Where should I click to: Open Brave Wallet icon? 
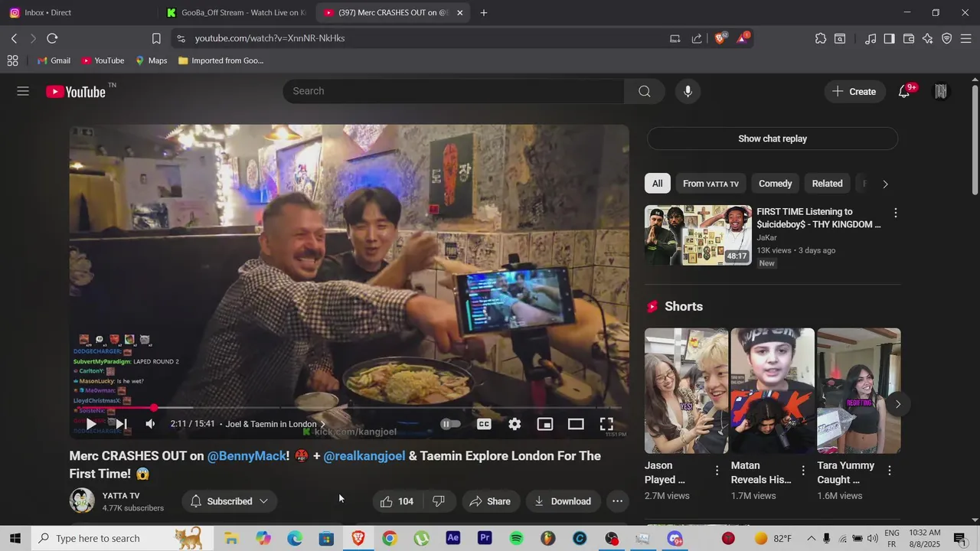[909, 38]
